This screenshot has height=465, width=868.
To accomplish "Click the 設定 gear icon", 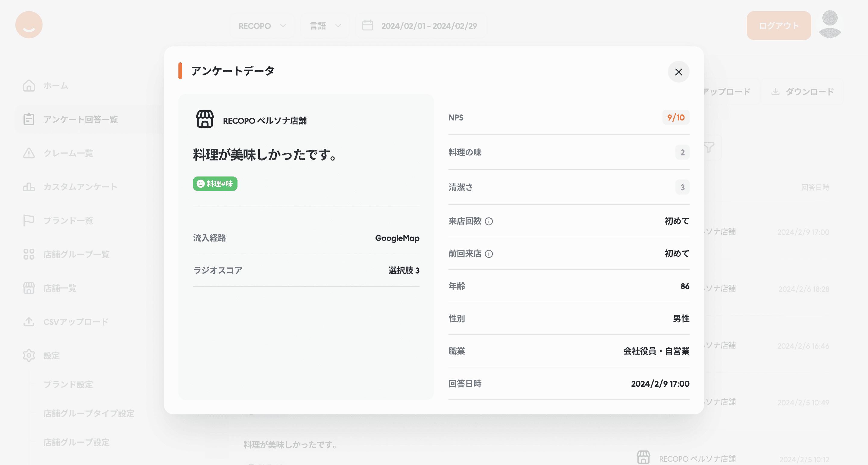I will (29, 355).
